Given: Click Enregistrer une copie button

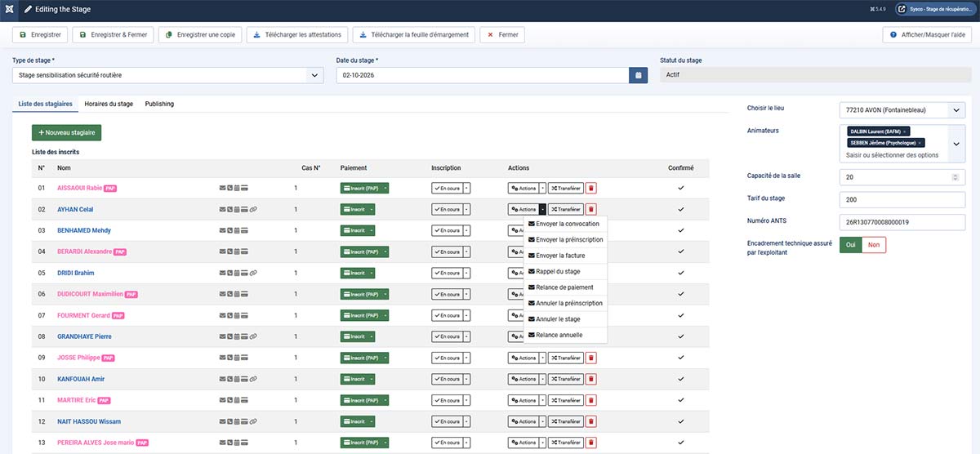Looking at the screenshot, I should point(198,35).
